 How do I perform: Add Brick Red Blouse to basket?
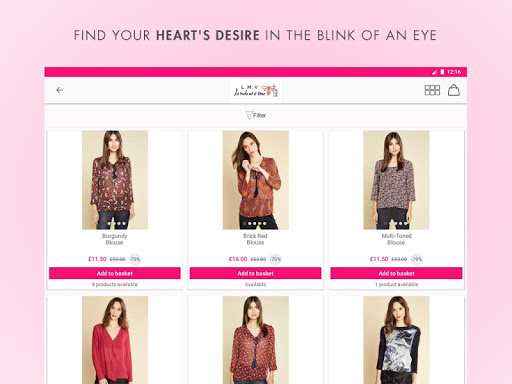point(256,273)
